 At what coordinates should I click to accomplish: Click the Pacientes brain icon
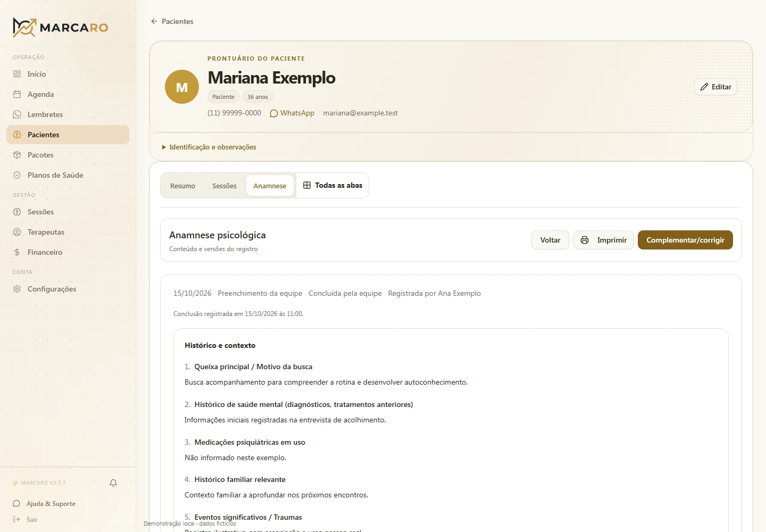17,135
